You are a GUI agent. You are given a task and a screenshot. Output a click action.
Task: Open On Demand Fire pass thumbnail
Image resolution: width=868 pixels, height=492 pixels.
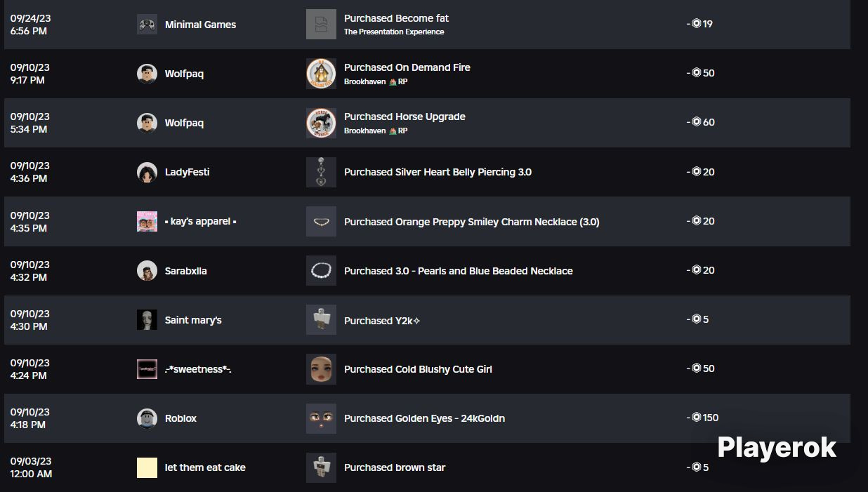[321, 74]
